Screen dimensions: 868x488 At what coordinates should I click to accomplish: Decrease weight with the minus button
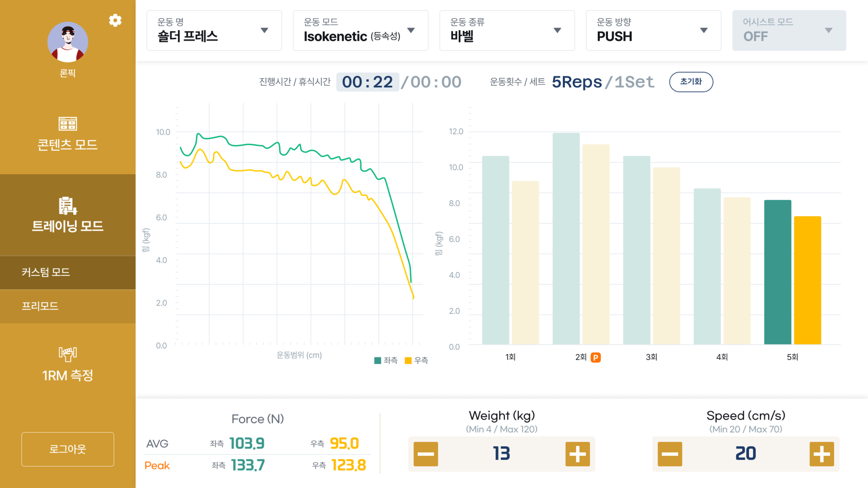426,454
